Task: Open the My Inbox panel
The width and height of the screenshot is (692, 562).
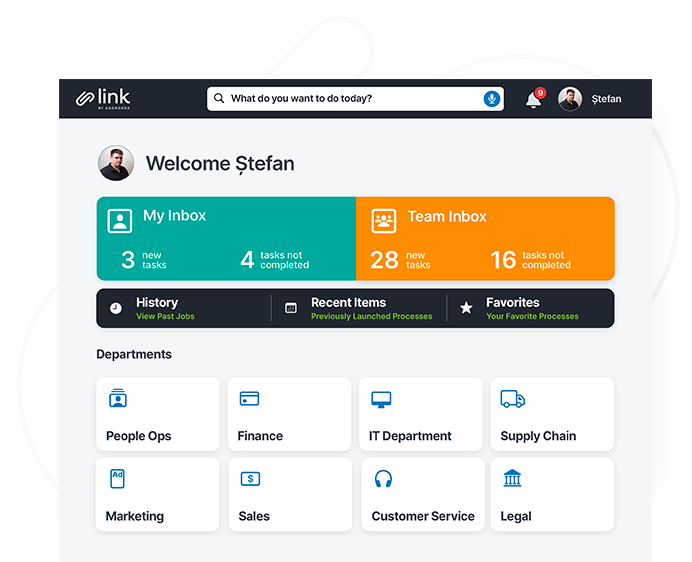Action: click(226, 238)
